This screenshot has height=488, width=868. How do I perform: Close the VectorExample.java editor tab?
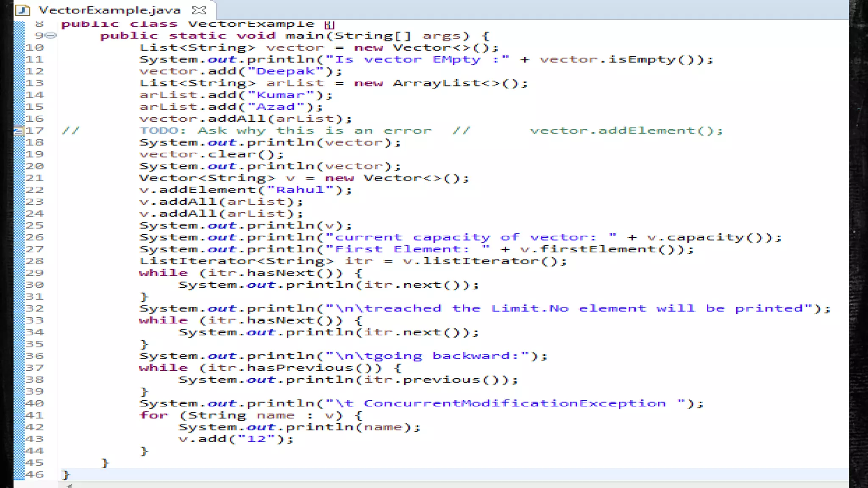198,10
